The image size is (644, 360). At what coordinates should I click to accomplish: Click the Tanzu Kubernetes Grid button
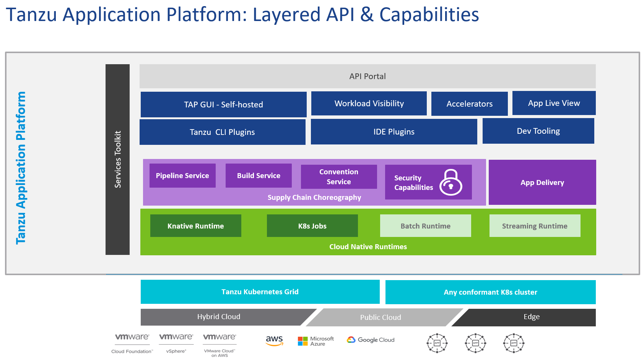(x=260, y=292)
